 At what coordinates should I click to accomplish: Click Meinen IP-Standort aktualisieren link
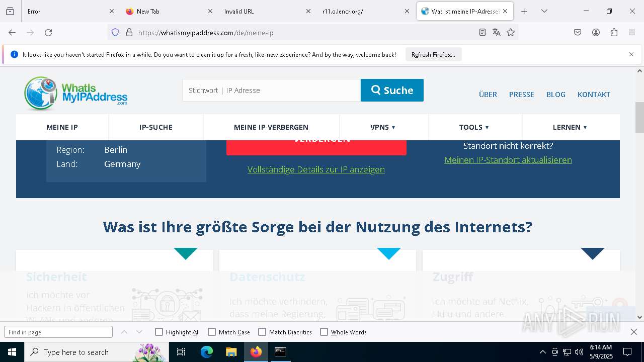pos(508,160)
